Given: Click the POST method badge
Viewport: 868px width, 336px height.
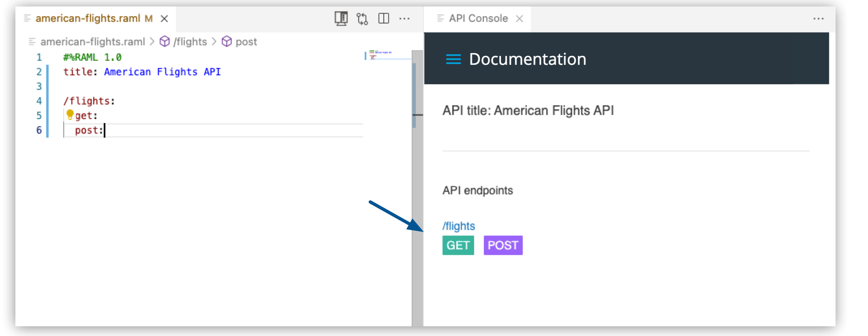Looking at the screenshot, I should tap(503, 245).
